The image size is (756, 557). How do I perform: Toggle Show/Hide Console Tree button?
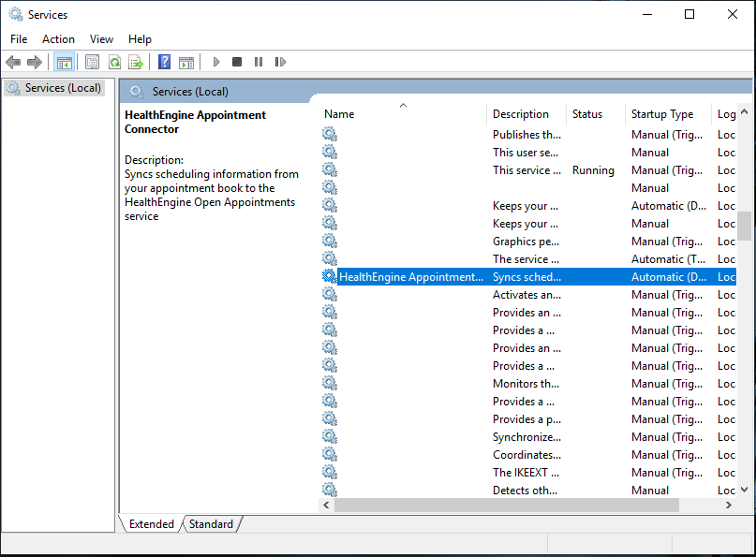click(65, 63)
